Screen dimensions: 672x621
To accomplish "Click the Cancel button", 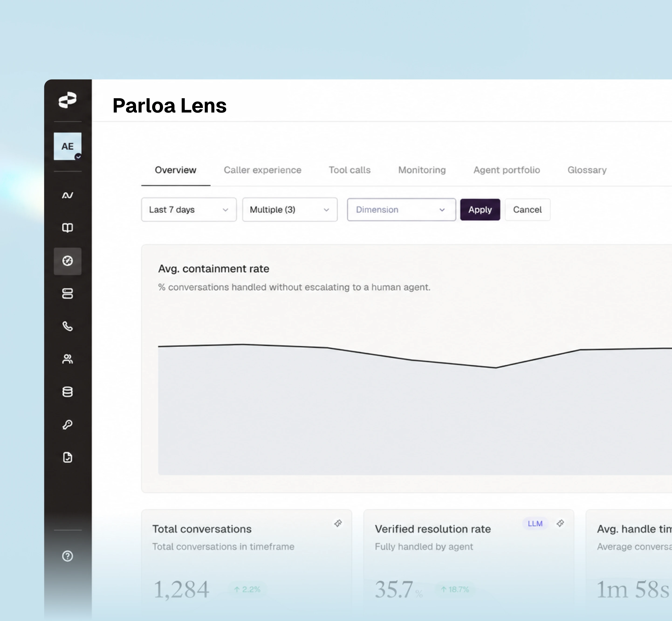I will pyautogui.click(x=527, y=210).
